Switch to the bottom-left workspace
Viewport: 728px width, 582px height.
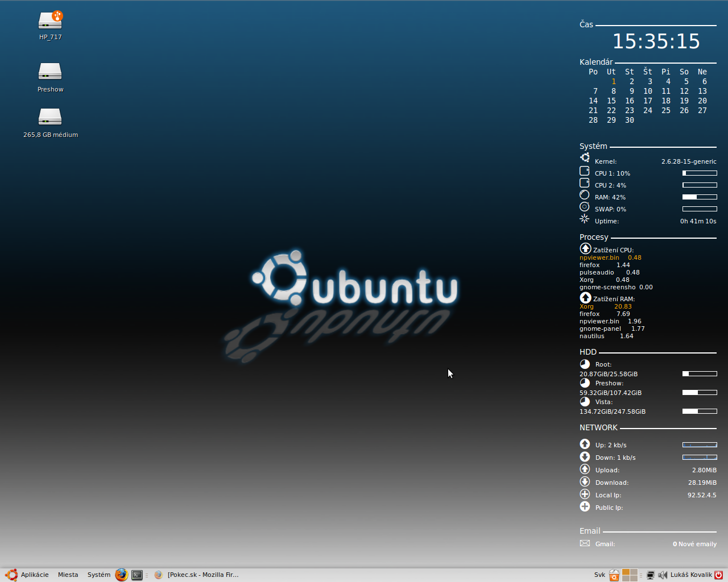(626, 579)
